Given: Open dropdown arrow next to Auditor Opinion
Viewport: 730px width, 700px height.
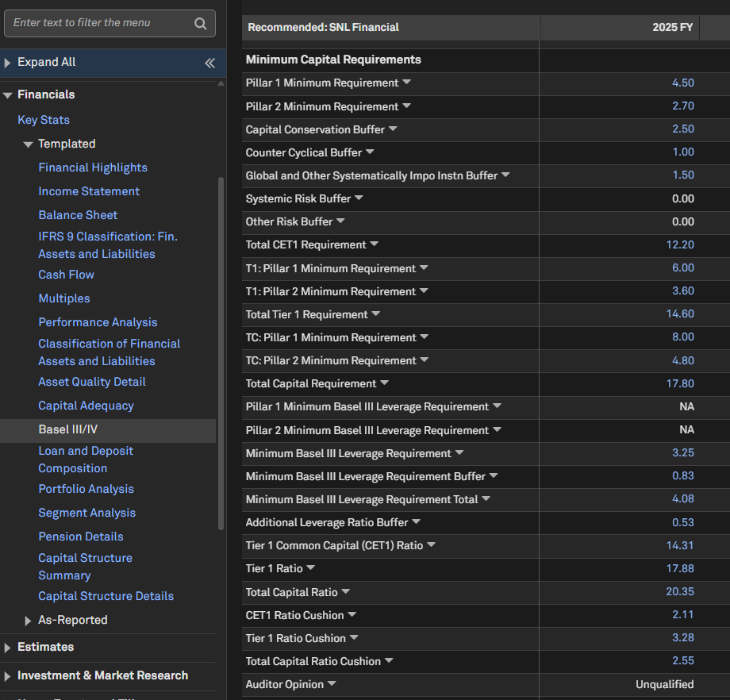Looking at the screenshot, I should (x=332, y=684).
